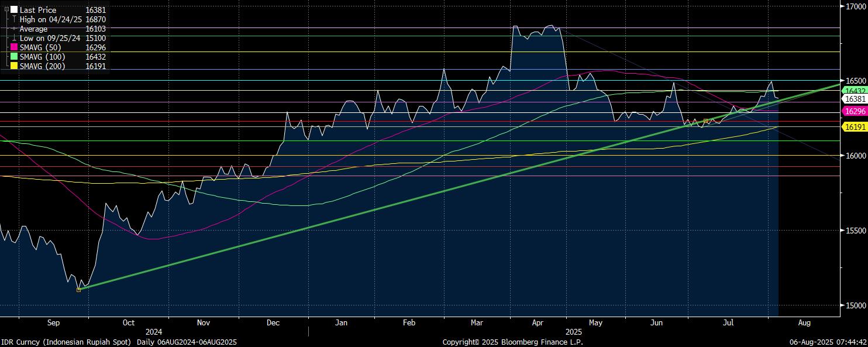
Task: Select the trendline anchor point in early July
Action: tap(705, 121)
